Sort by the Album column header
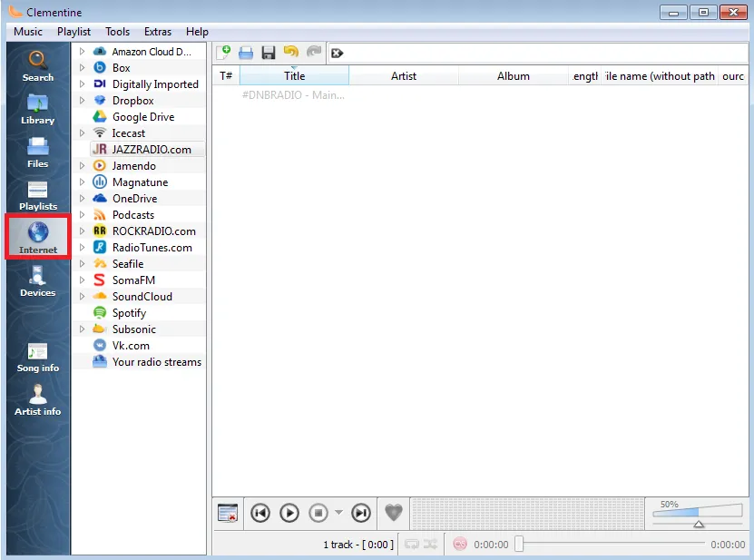The image size is (754, 560). pyautogui.click(x=514, y=76)
